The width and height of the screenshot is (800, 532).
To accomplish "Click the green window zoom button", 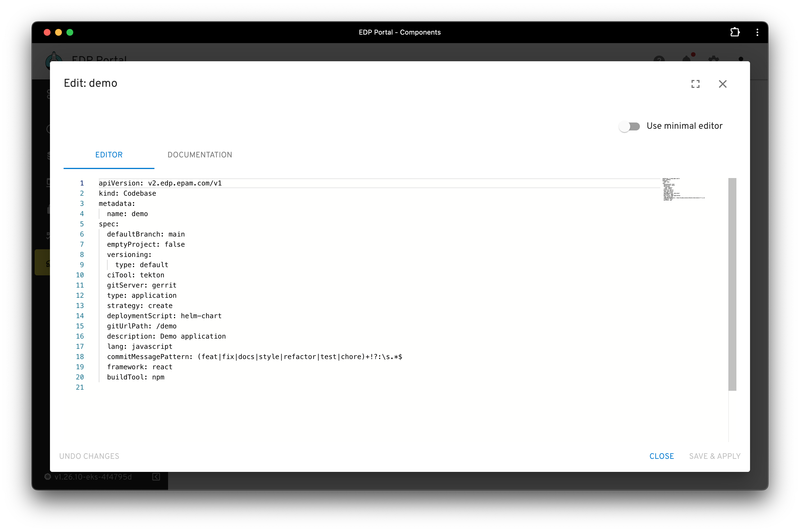I will click(x=70, y=32).
